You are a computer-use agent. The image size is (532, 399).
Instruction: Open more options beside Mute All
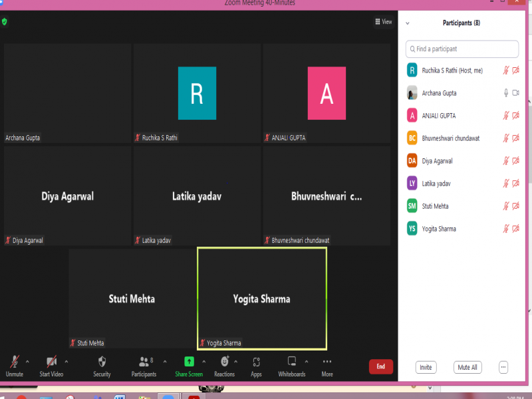tap(503, 367)
